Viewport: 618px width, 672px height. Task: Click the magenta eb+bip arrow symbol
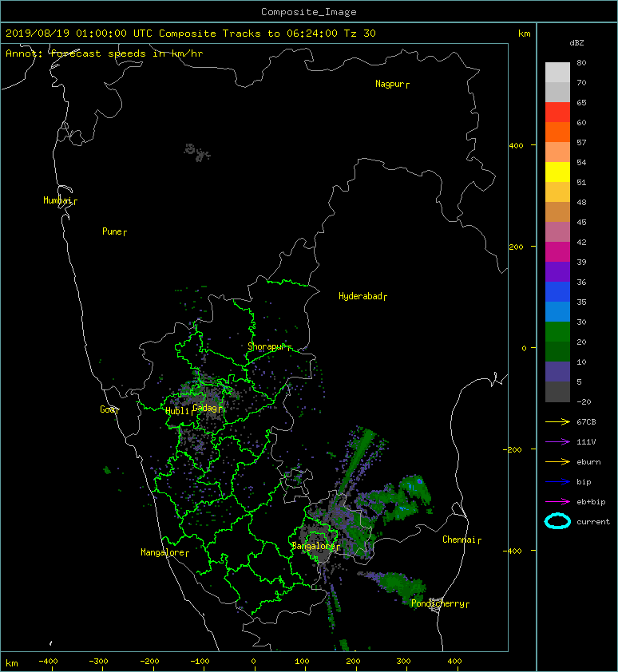pyautogui.click(x=557, y=501)
